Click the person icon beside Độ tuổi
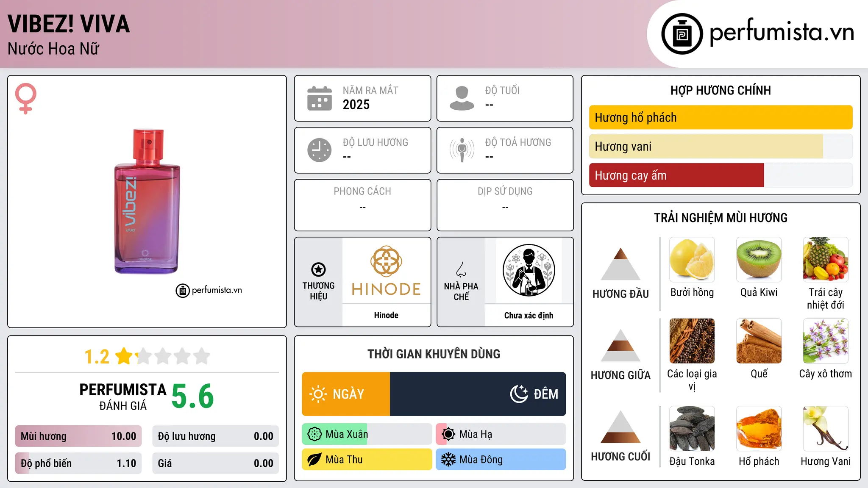The image size is (868, 488). pos(462,98)
